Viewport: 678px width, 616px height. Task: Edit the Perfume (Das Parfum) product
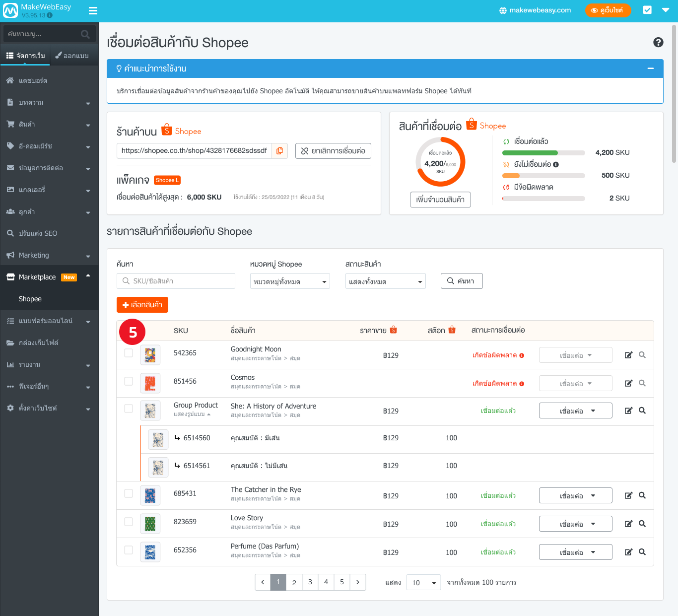coord(628,552)
